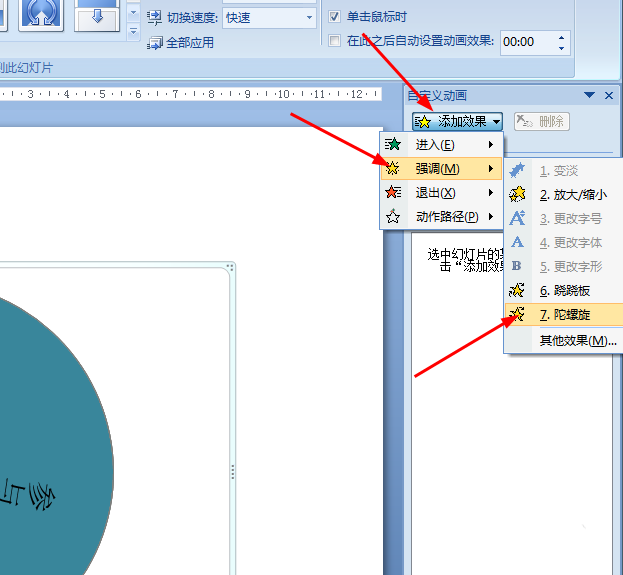Viewport: 623px width, 575px height.
Task: Click the 删除 remove effect button
Action: pos(542,122)
